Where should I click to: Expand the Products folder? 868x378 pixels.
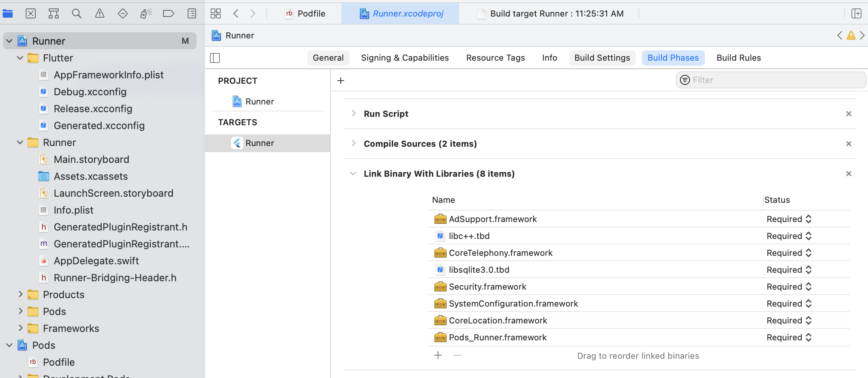(x=20, y=294)
